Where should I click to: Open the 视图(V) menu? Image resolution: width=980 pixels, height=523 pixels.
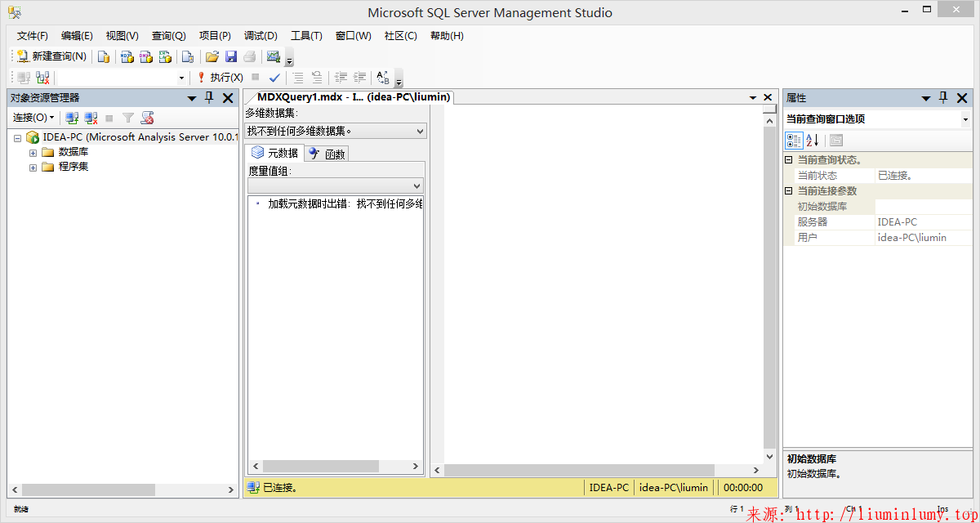[122, 36]
